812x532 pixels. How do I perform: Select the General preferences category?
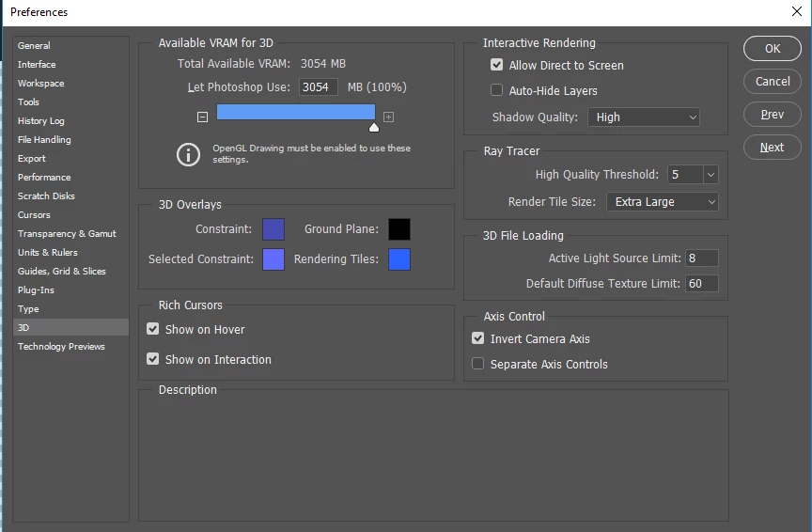pyautogui.click(x=70, y=45)
